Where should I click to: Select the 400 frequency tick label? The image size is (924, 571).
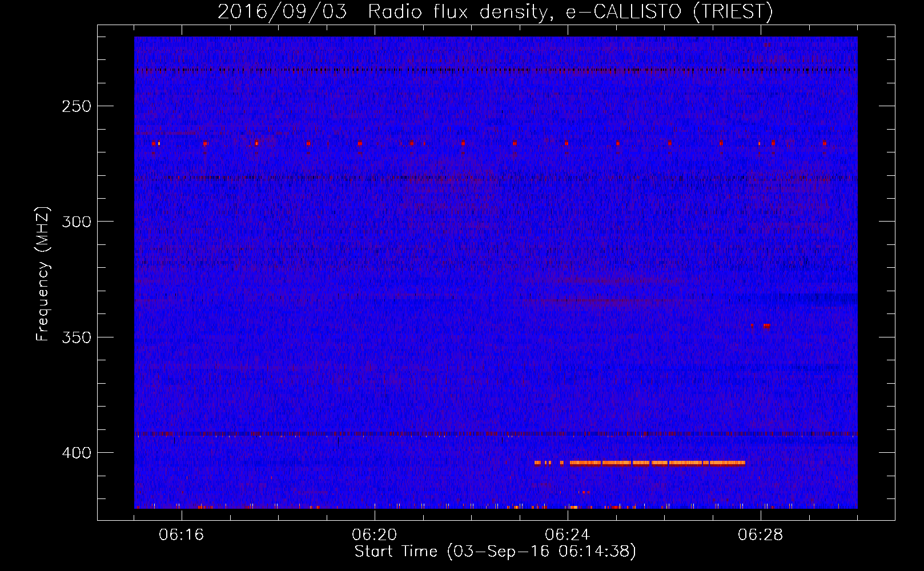tap(76, 453)
